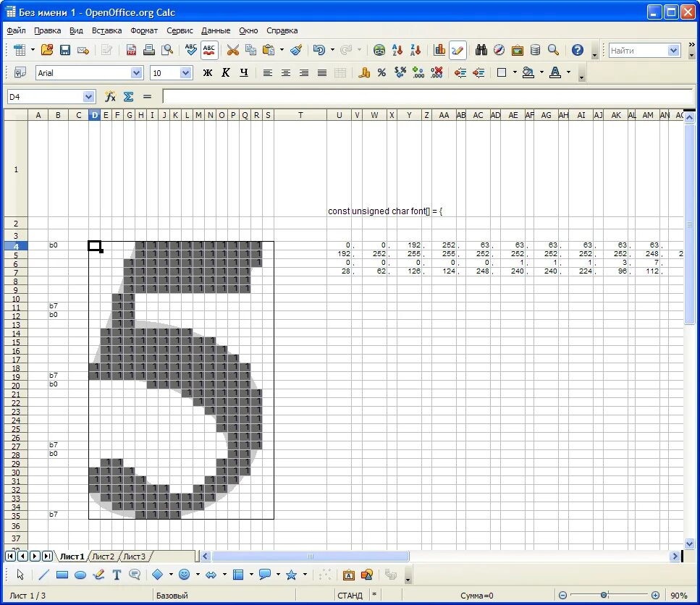Image resolution: width=700 pixels, height=605 pixels.
Task: Open the Вставка menu
Action: coord(106,30)
